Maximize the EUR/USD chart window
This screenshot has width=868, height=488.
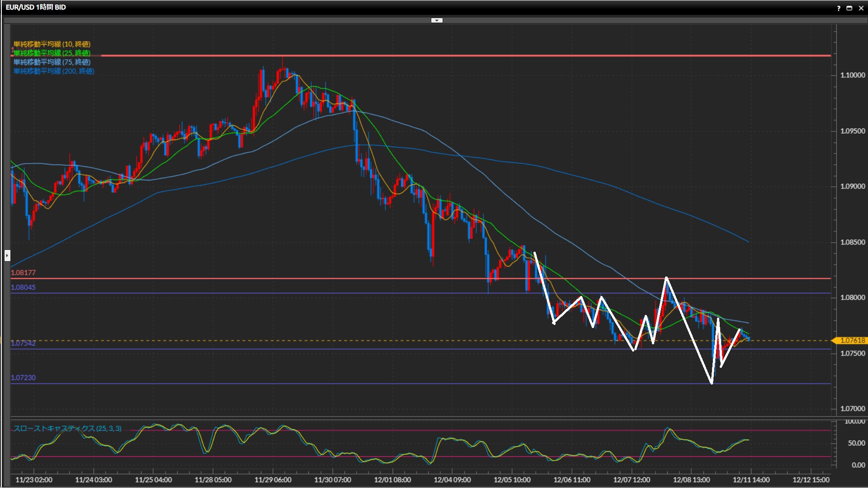[849, 8]
